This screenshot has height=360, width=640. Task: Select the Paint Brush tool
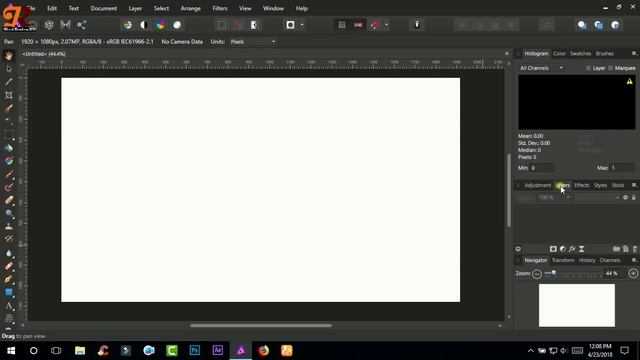(x=9, y=174)
